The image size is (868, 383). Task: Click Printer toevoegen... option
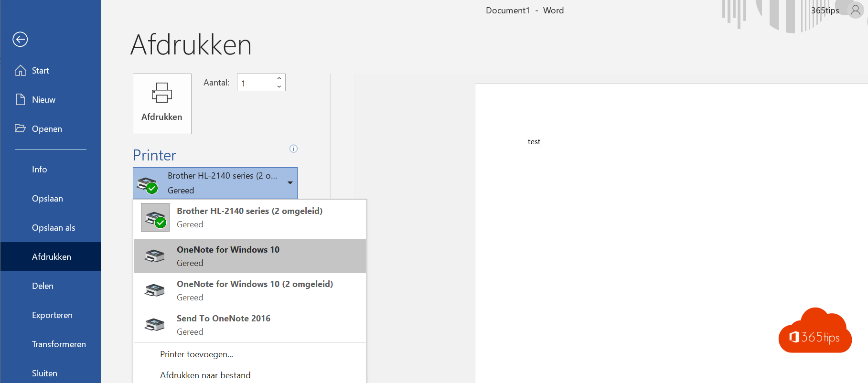250,354
